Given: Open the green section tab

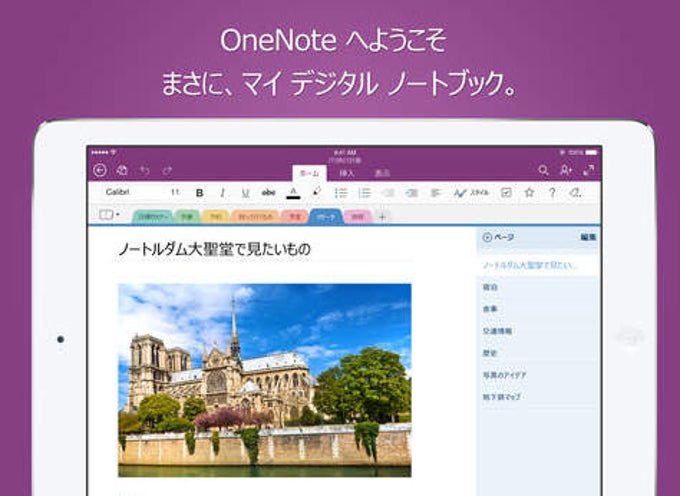Looking at the screenshot, I should pyautogui.click(x=187, y=217).
